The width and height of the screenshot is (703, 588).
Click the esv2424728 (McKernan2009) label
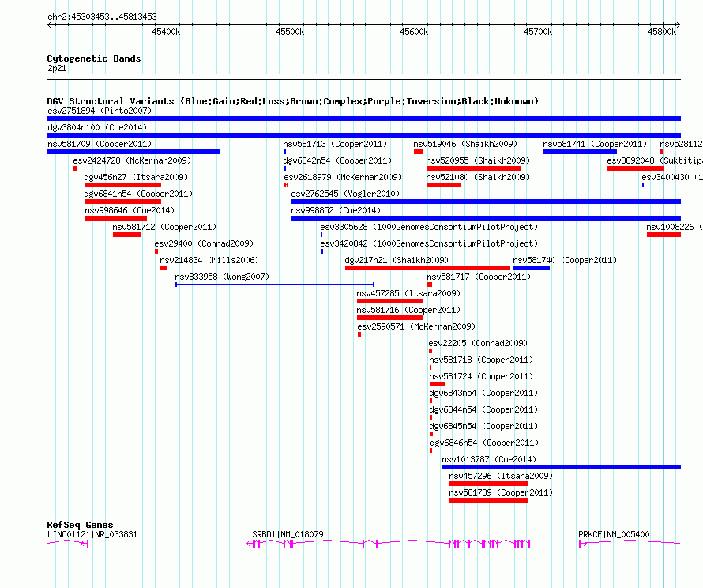click(132, 160)
